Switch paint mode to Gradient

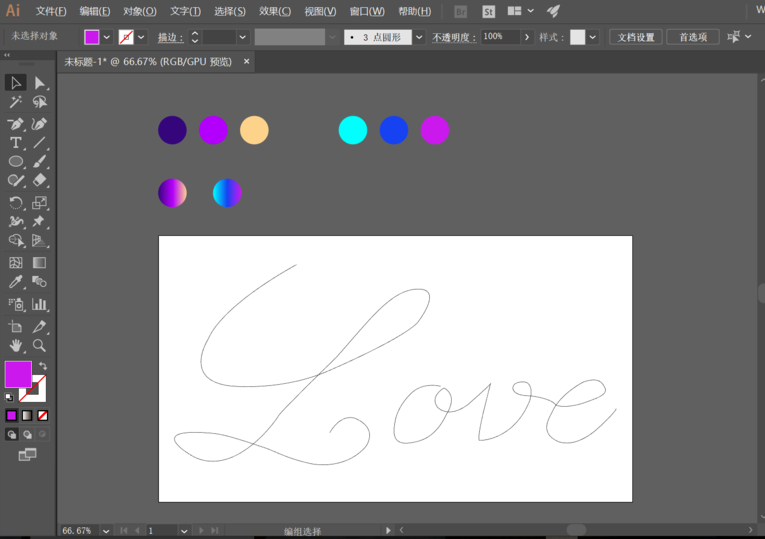(27, 415)
